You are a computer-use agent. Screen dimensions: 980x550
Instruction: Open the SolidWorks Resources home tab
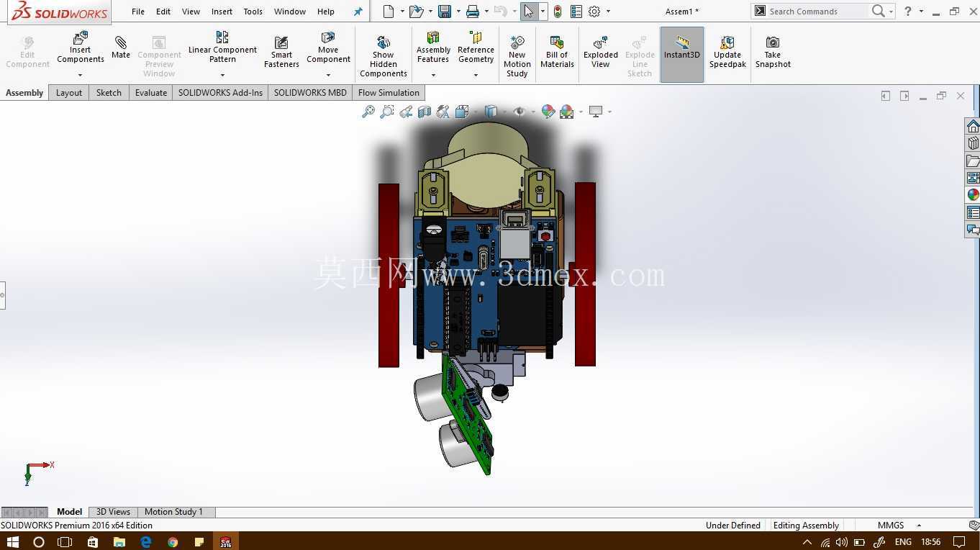(x=973, y=127)
